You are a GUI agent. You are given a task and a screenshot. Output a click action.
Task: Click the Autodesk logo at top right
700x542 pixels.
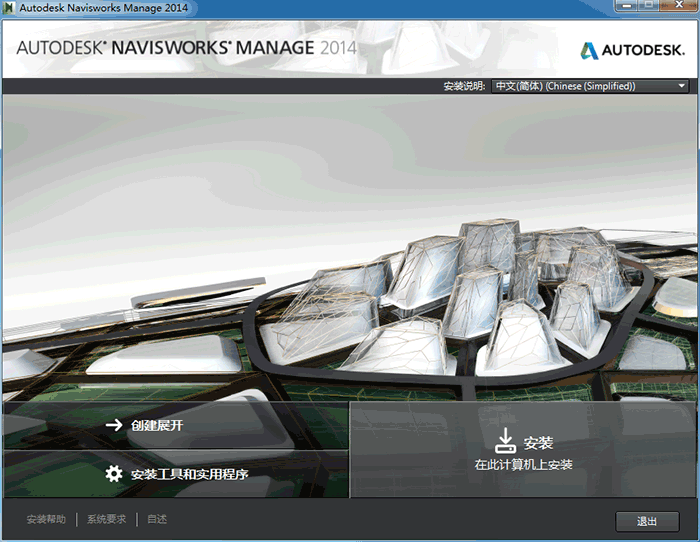pos(630,50)
